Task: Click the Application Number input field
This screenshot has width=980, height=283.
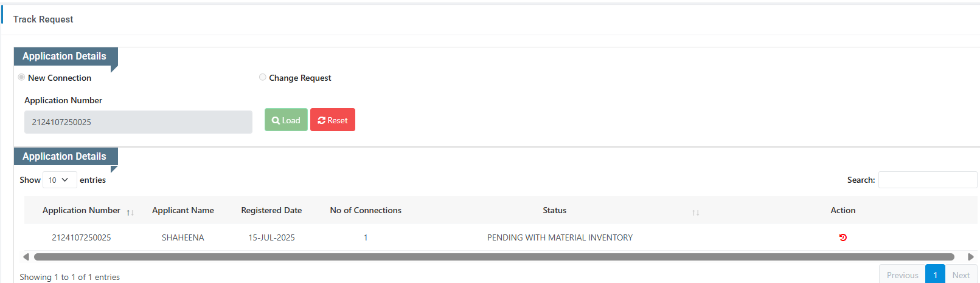Action: pyautogui.click(x=138, y=122)
